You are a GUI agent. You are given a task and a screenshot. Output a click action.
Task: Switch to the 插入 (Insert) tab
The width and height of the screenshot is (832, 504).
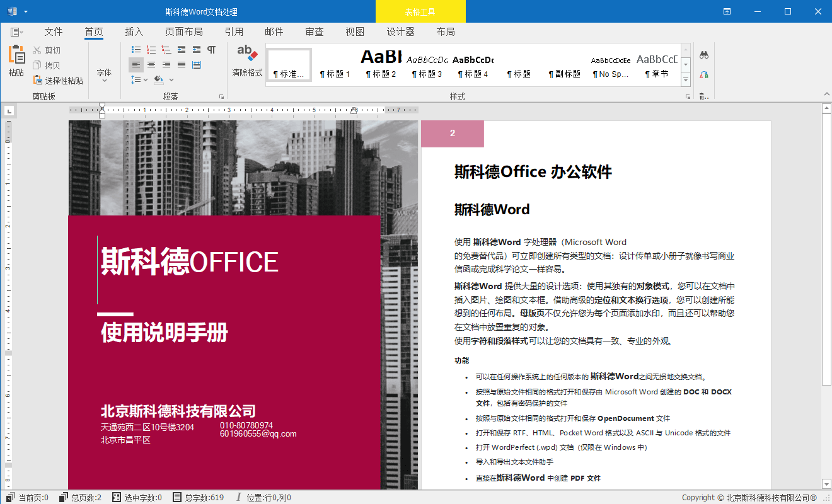[134, 31]
